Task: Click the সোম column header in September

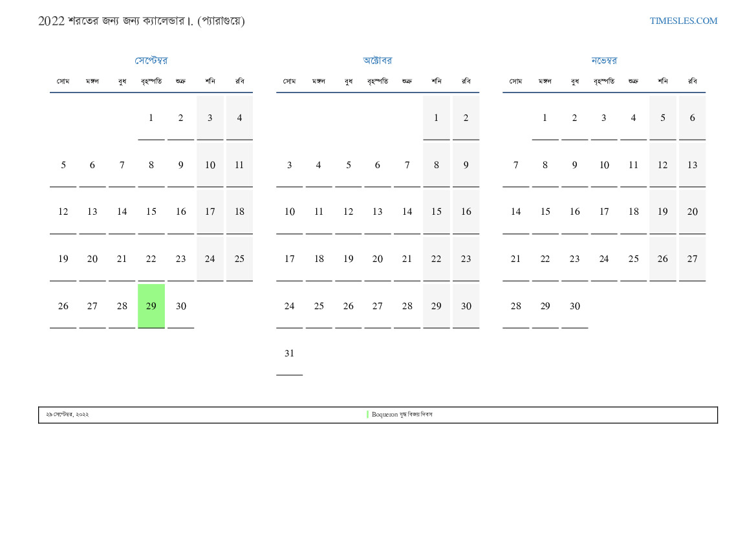Action: tap(63, 82)
